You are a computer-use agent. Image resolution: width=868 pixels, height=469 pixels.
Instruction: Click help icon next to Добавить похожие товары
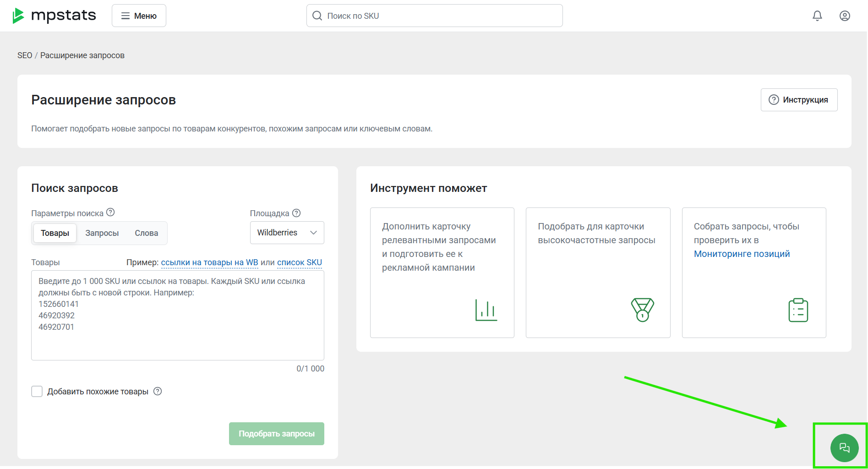(158, 391)
